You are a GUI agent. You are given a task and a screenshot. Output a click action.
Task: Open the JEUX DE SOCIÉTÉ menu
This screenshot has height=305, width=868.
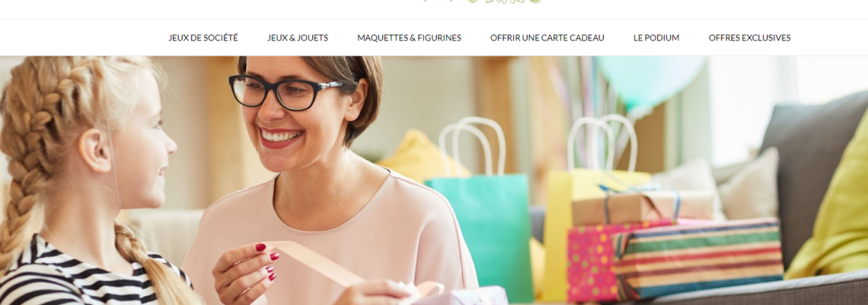203,37
